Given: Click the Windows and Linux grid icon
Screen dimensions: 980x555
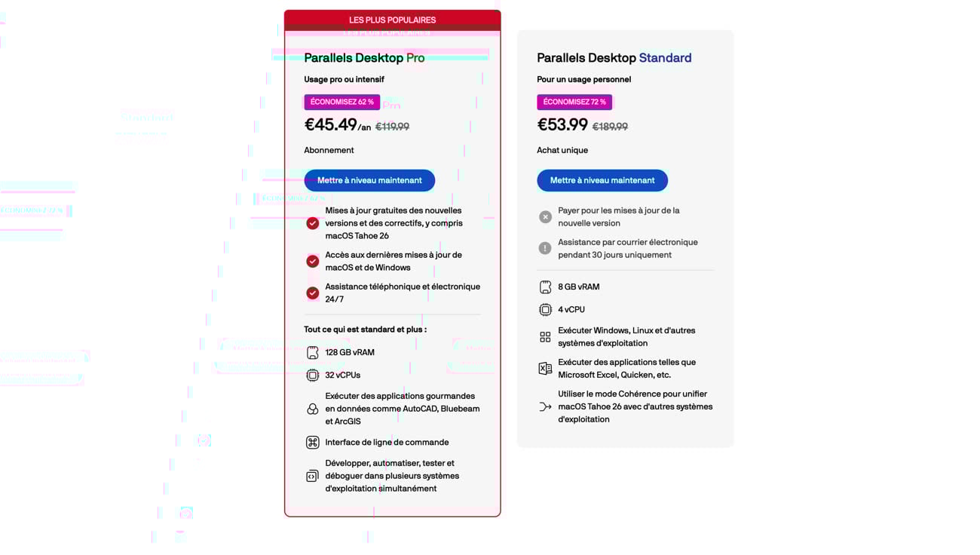Looking at the screenshot, I should pyautogui.click(x=545, y=337).
